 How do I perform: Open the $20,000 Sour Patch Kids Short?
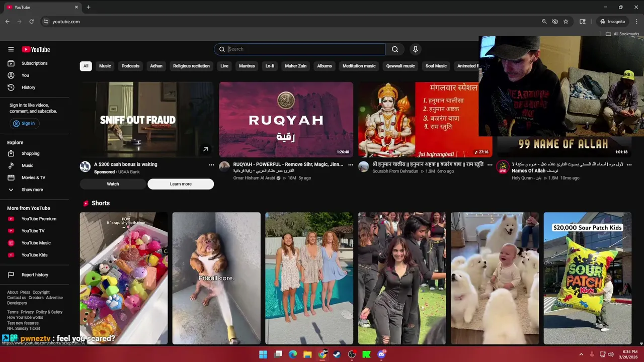tap(587, 278)
